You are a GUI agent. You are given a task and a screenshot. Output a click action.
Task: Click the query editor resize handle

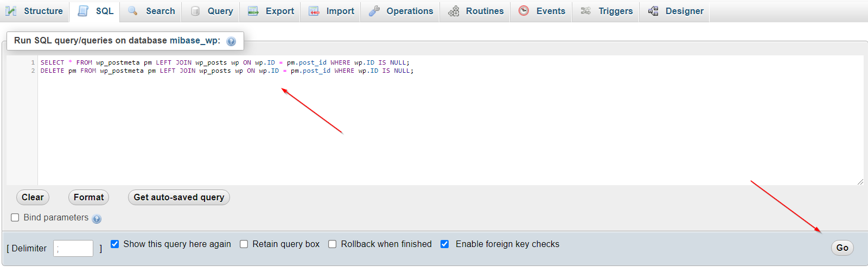click(860, 182)
